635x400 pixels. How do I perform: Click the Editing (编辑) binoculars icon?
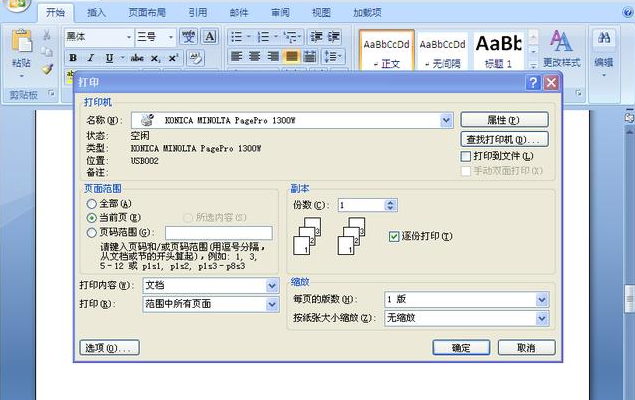pyautogui.click(x=604, y=38)
